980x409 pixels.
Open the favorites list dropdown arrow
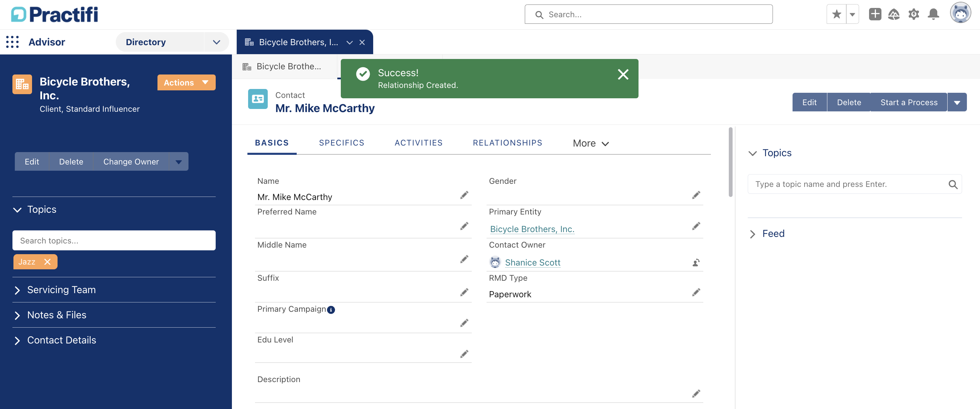[x=853, y=14]
